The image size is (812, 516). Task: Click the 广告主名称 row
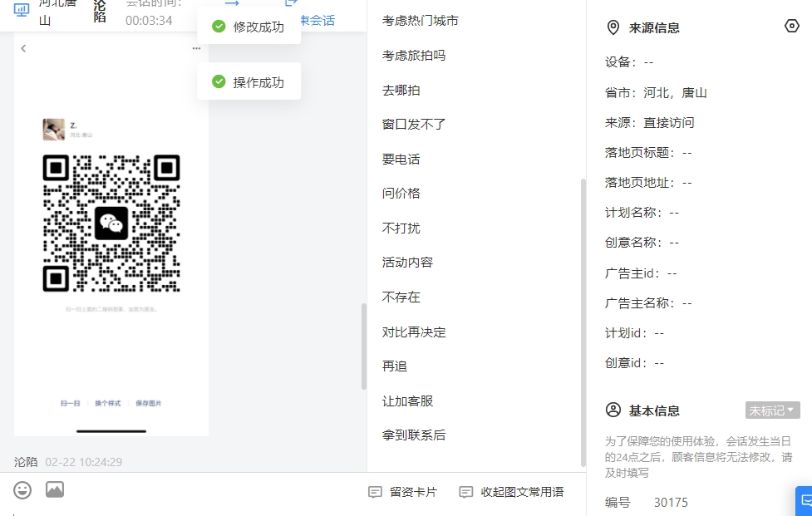[x=648, y=303]
